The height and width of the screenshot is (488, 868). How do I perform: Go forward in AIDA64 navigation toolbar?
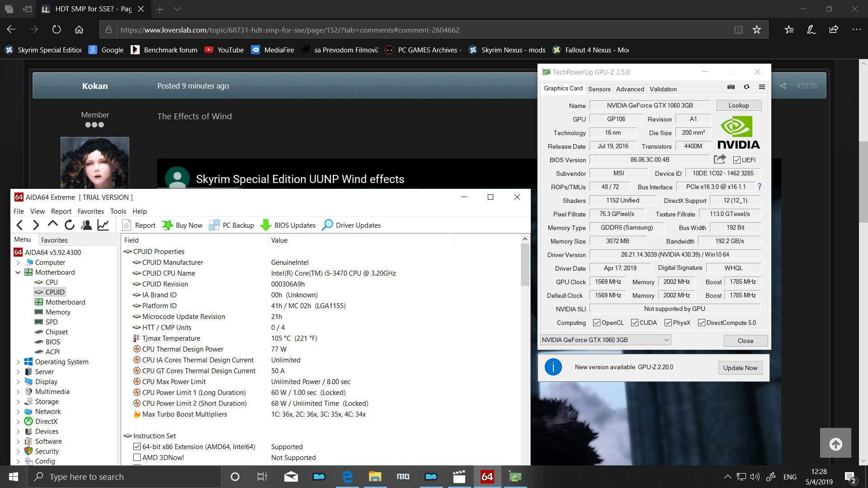[36, 225]
